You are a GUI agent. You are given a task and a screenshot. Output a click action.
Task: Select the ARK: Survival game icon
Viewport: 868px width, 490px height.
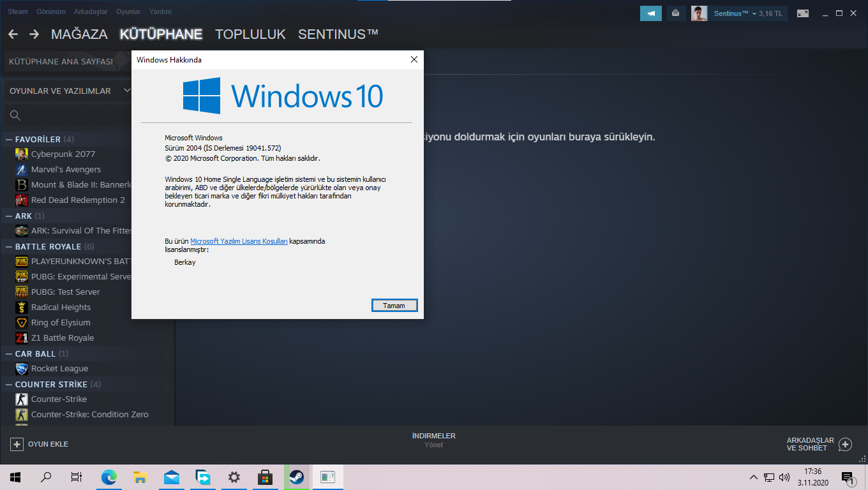pyautogui.click(x=22, y=231)
